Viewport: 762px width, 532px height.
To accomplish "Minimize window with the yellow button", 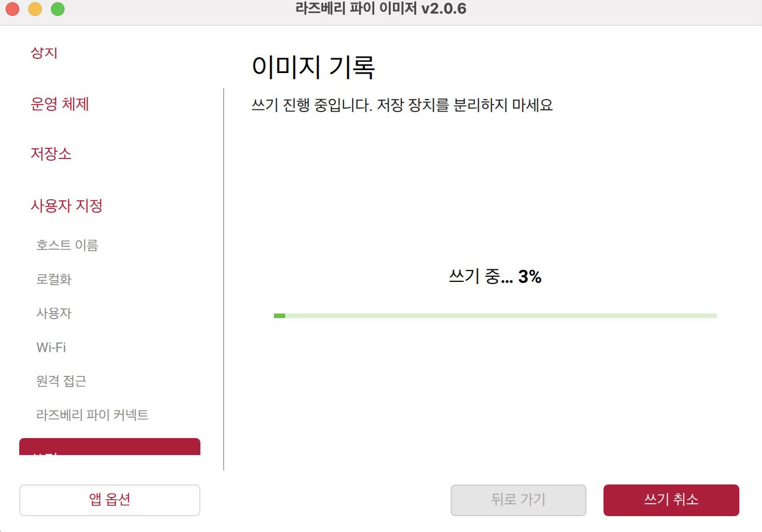I will point(35,9).
